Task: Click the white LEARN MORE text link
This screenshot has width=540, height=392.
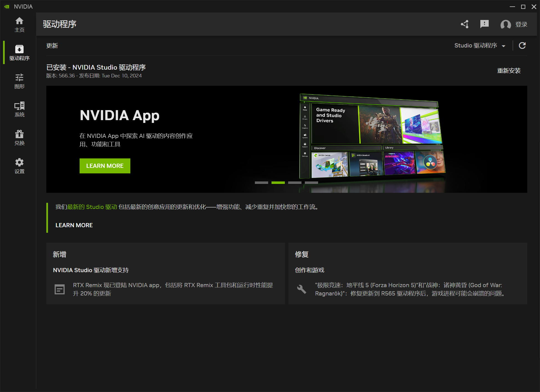Action: [74, 225]
